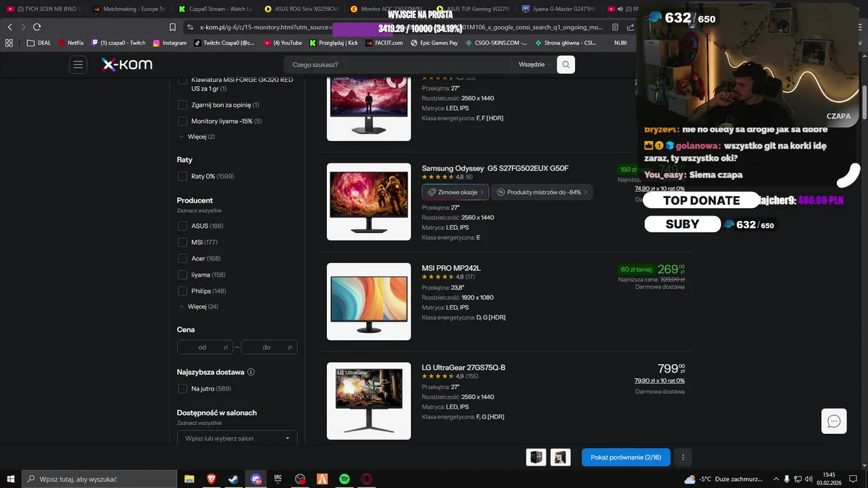The width and height of the screenshot is (868, 488).
Task: Bookmark this page icon in address bar
Action: [x=173, y=27]
